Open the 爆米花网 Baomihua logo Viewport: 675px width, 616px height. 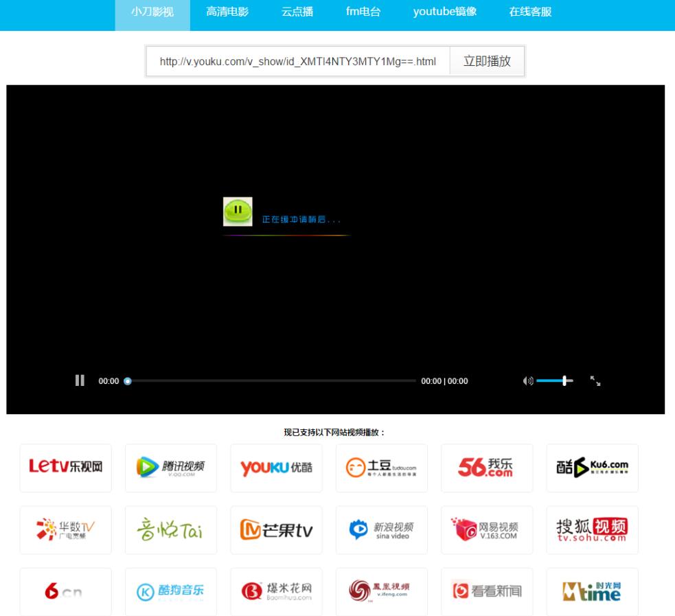276,592
